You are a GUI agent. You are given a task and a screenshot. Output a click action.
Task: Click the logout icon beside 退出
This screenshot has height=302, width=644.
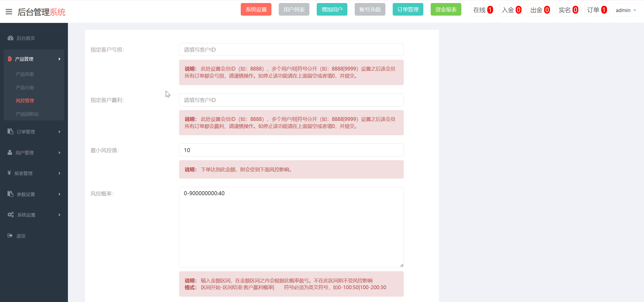10,236
